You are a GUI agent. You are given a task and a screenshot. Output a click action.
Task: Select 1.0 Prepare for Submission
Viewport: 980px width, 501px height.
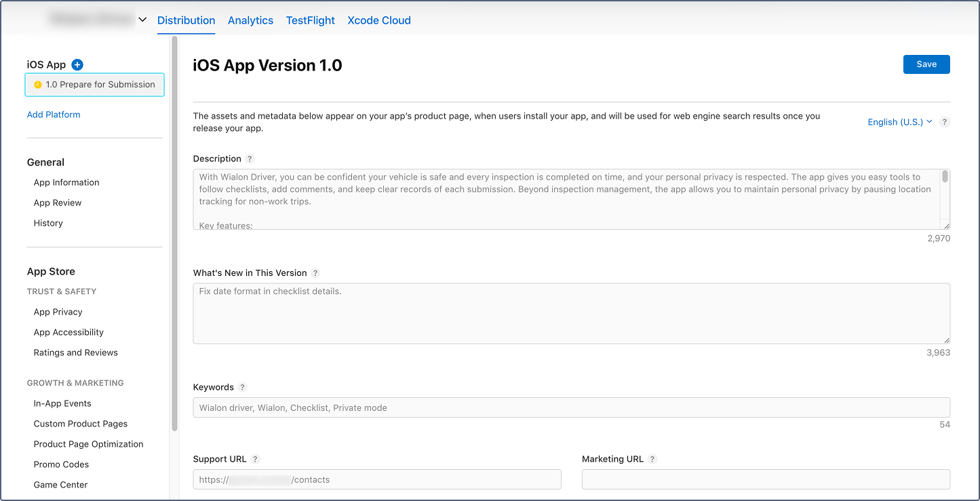(95, 85)
